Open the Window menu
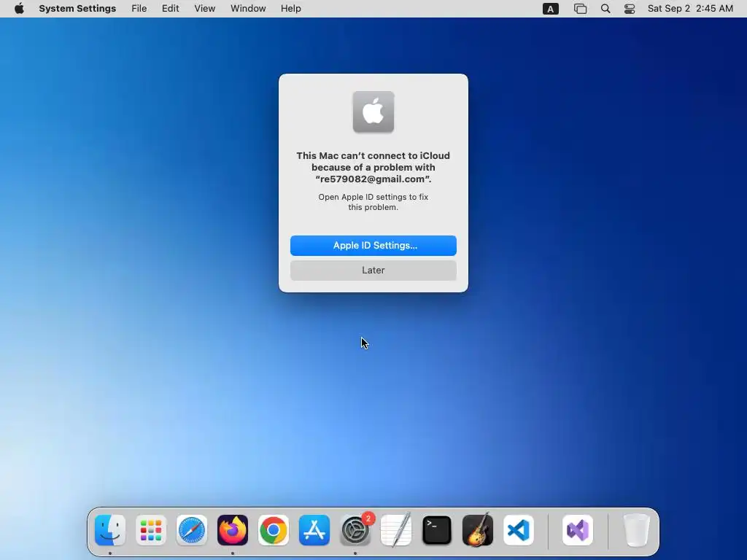The width and height of the screenshot is (747, 560). point(248,9)
